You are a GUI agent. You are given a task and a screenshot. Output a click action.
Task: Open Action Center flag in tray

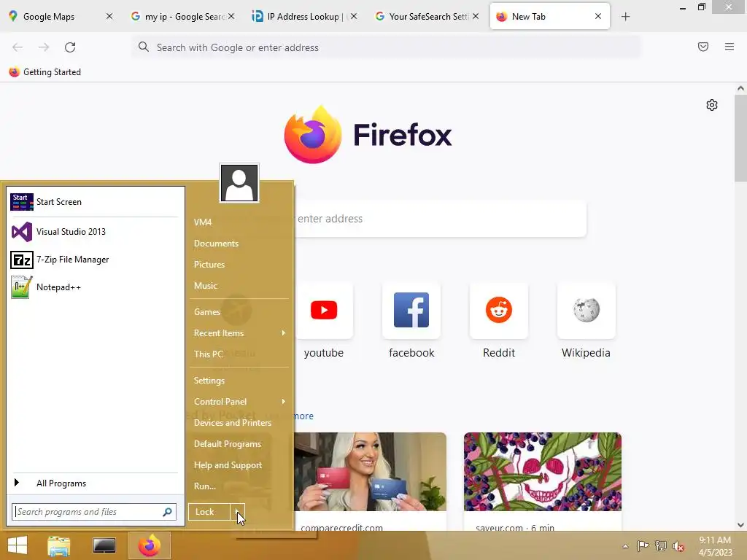(643, 546)
